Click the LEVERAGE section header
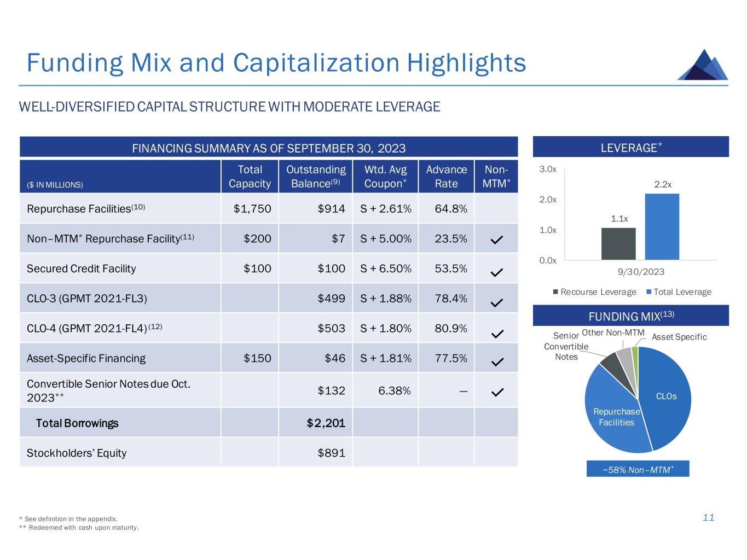747x560 pixels. 630,147
